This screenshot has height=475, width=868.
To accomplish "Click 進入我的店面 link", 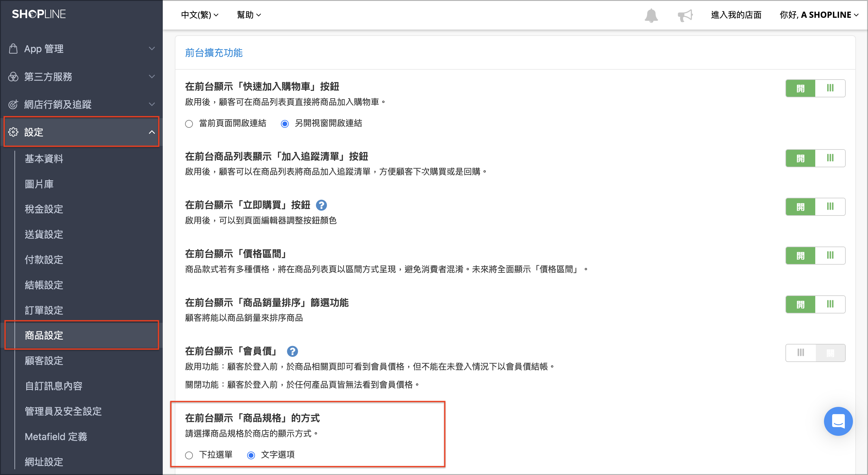I will (736, 15).
